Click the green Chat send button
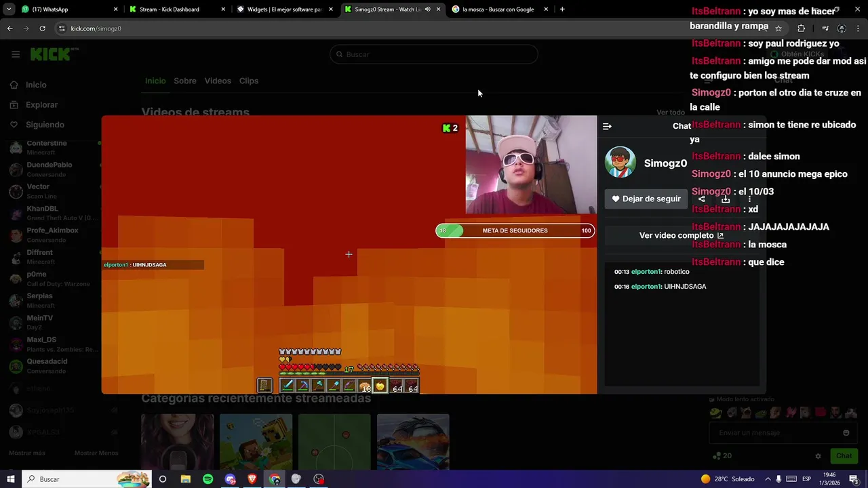 [844, 456]
